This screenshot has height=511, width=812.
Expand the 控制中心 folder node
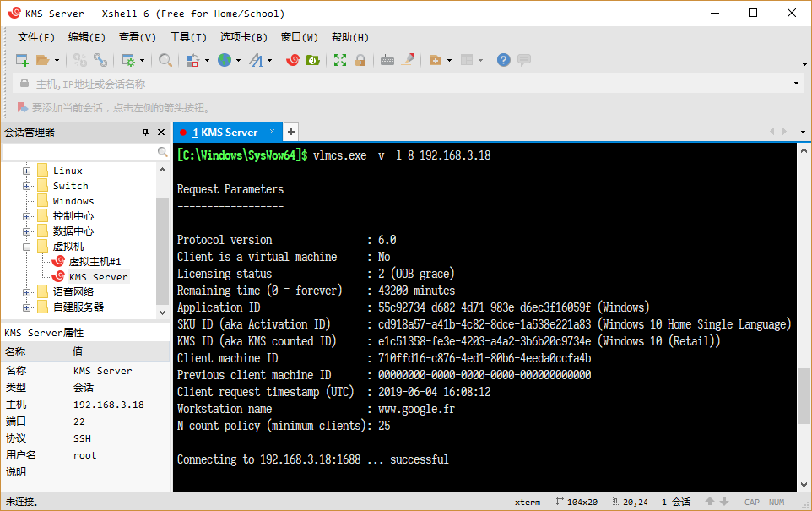tap(26, 216)
